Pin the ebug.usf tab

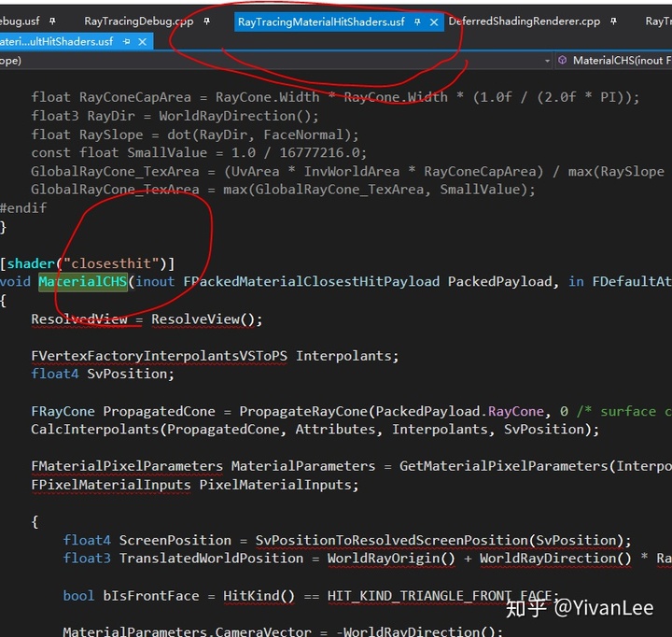pos(52,21)
